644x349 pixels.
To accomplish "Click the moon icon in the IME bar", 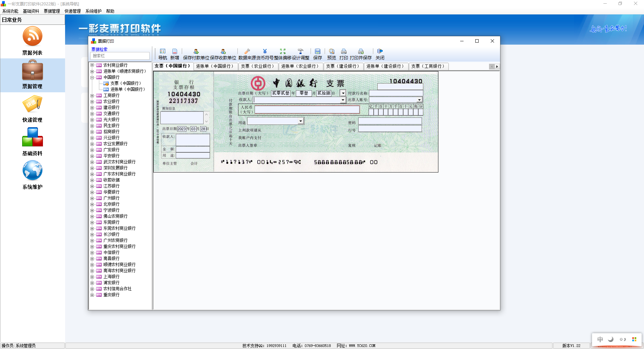I will click(x=611, y=339).
